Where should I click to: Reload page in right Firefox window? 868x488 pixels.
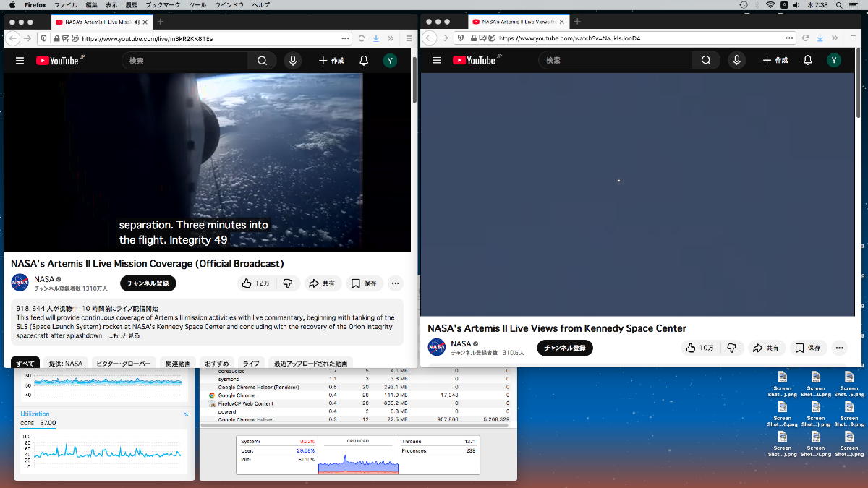[x=806, y=38]
